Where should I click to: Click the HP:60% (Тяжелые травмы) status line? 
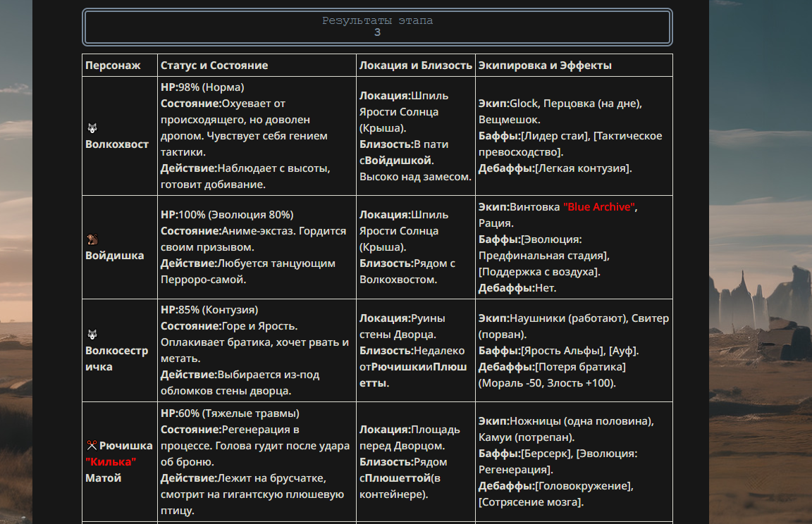pos(230,413)
